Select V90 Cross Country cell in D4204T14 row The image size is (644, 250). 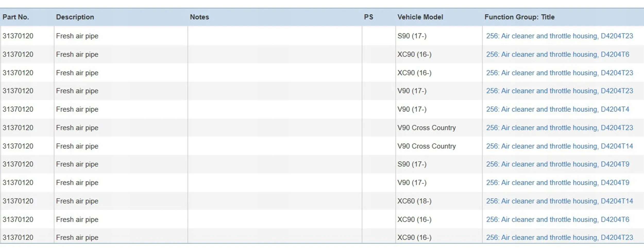tap(426, 146)
